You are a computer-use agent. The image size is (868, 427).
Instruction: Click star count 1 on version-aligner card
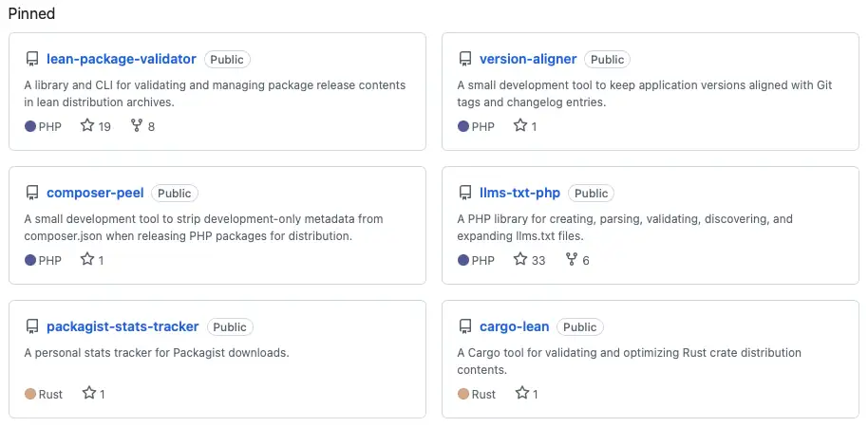(534, 126)
